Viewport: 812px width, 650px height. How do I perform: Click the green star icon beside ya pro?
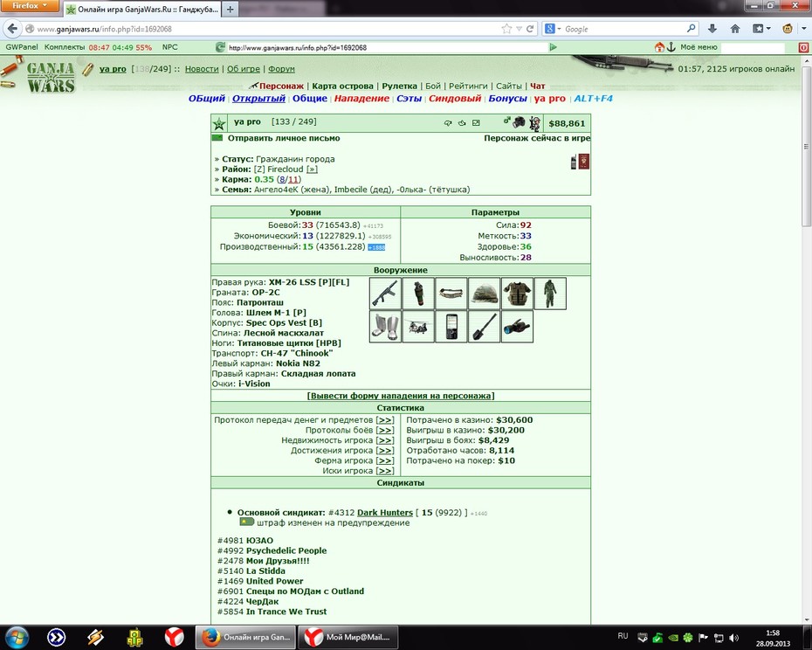tap(219, 123)
